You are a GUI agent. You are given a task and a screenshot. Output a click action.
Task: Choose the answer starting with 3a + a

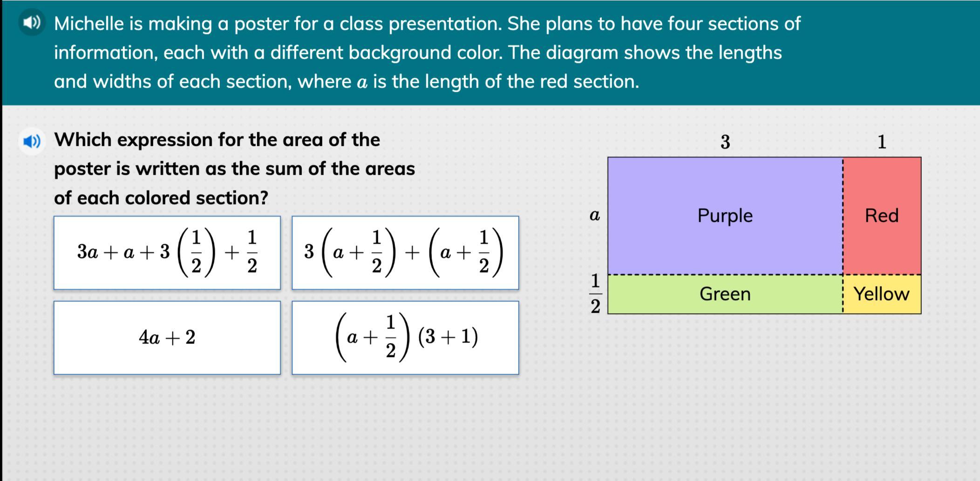167,253
